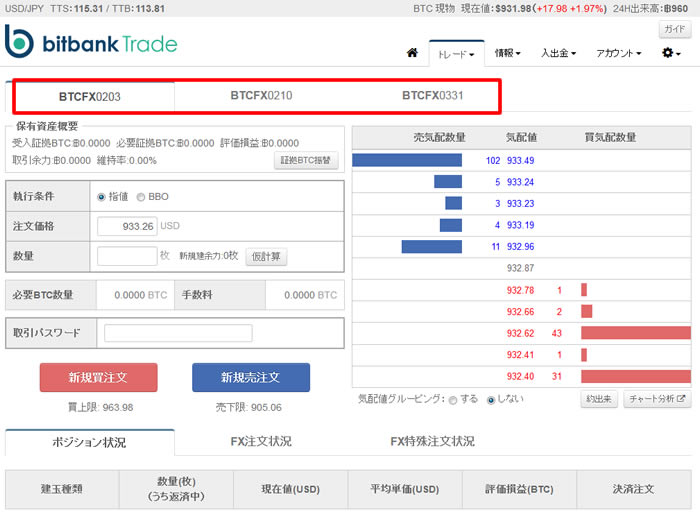
Task: Click the 建玉種類 column header
Action: pos(62,490)
